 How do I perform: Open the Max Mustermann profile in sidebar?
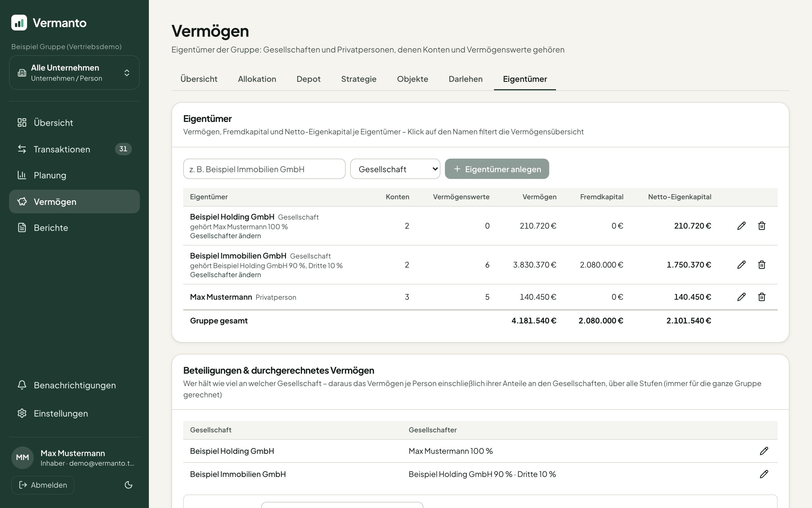pos(74,457)
